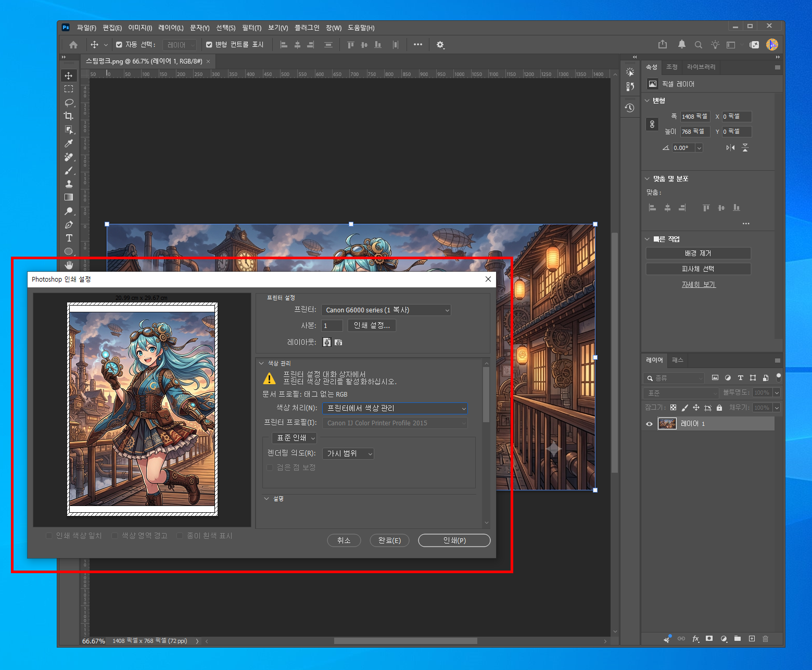Image resolution: width=812 pixels, height=670 pixels.
Task: Click the canvas horizontal scrollbar
Action: 405,641
